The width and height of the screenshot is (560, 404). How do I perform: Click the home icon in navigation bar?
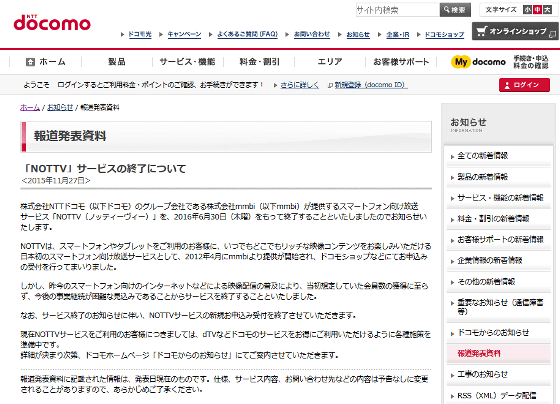[30, 62]
